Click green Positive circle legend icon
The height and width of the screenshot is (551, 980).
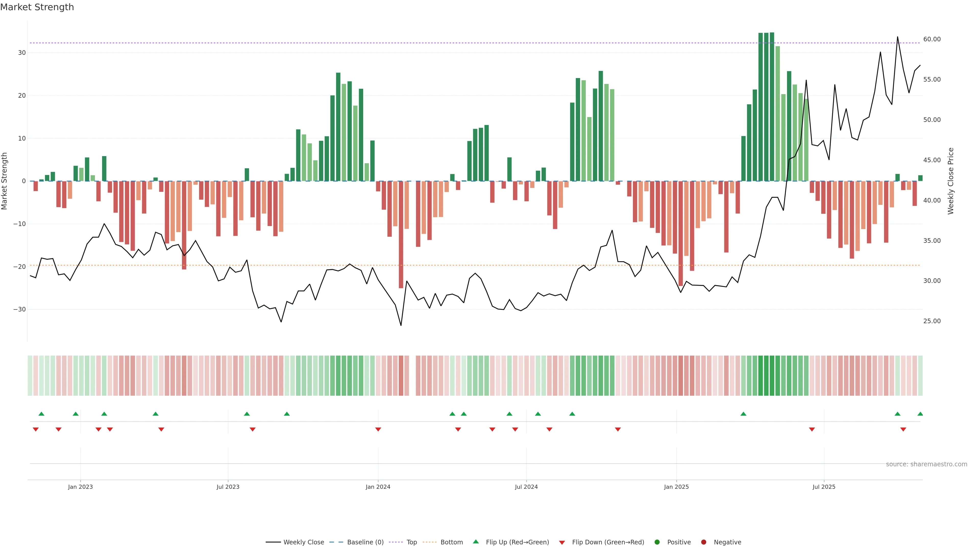657,542
